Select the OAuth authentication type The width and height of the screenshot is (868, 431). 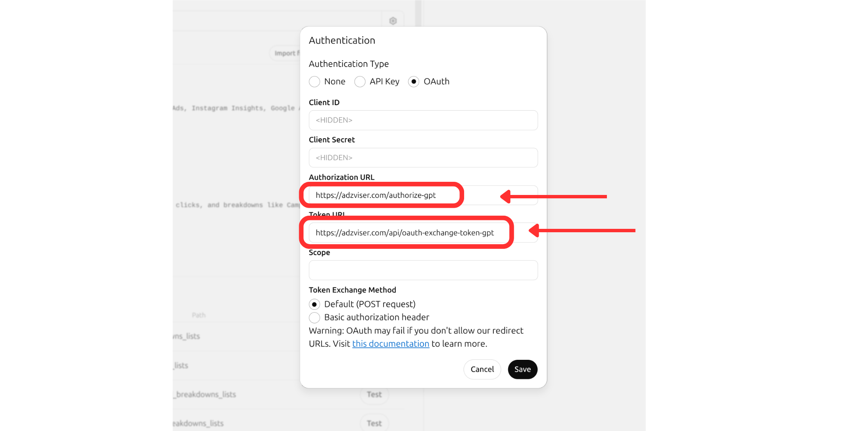click(414, 81)
